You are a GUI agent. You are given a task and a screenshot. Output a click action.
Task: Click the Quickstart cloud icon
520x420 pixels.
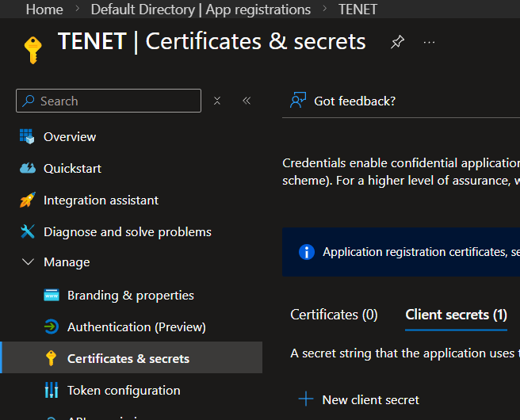[28, 168]
